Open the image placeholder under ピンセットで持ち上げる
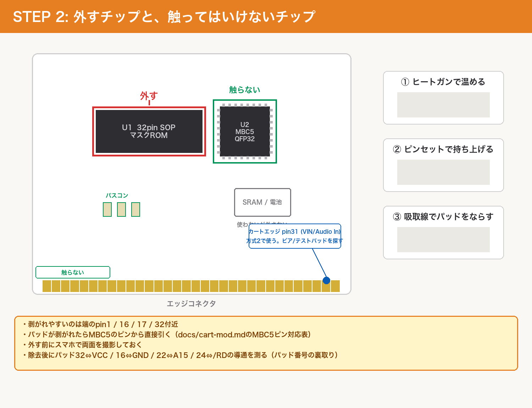 click(x=443, y=172)
